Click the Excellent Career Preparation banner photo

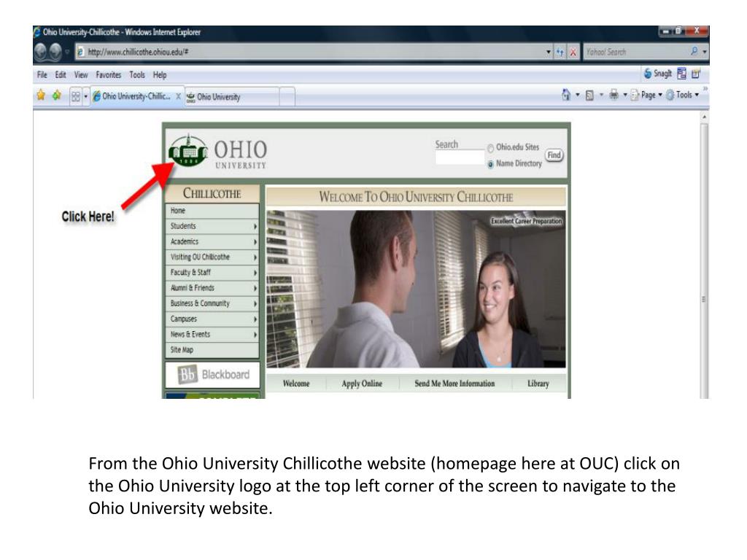[416, 289]
